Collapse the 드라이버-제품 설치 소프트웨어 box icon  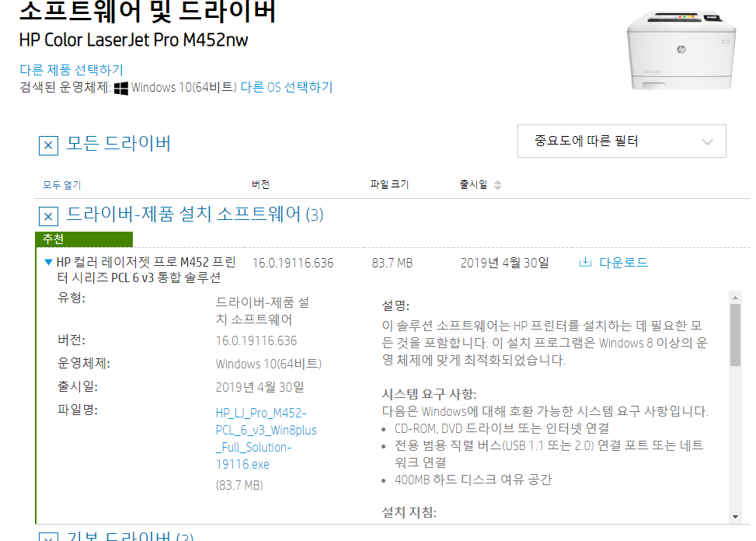[x=48, y=217]
